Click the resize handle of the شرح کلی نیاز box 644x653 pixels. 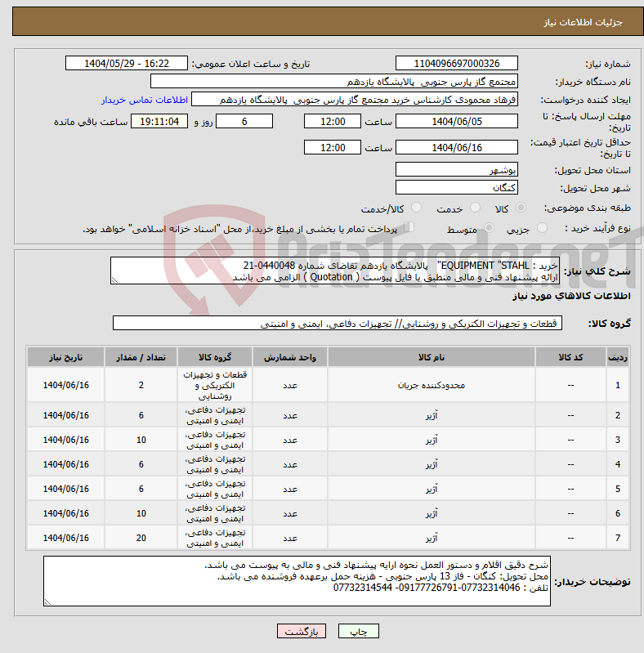point(114,280)
